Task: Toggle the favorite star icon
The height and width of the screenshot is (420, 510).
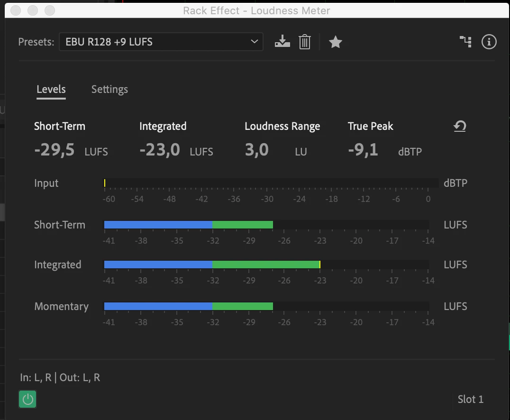Action: click(x=335, y=42)
